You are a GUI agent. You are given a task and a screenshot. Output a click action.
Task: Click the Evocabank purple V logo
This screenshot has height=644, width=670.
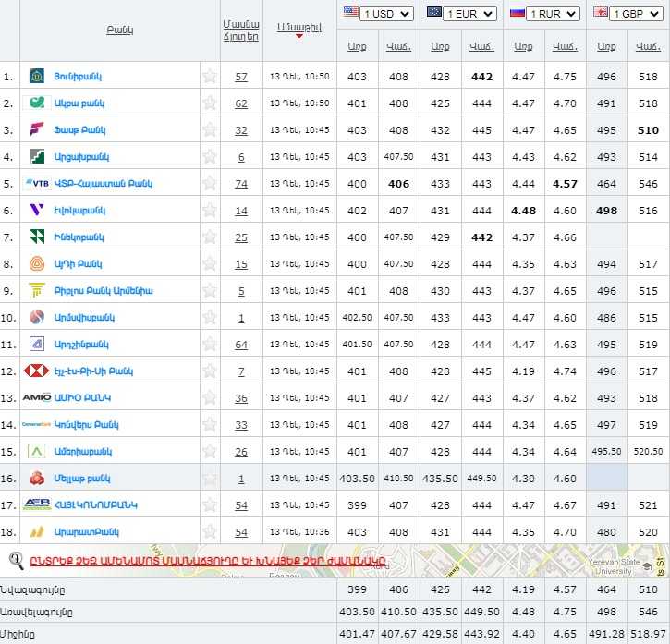point(37,211)
